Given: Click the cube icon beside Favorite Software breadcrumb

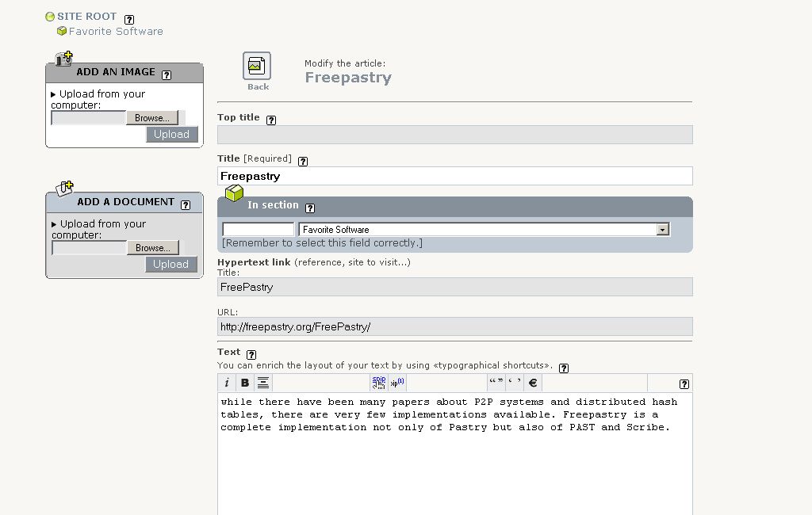Looking at the screenshot, I should point(62,31).
